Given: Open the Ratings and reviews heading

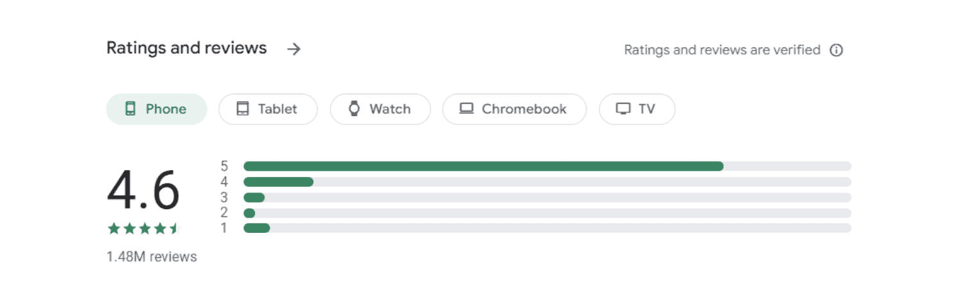Looking at the screenshot, I should pos(186,48).
